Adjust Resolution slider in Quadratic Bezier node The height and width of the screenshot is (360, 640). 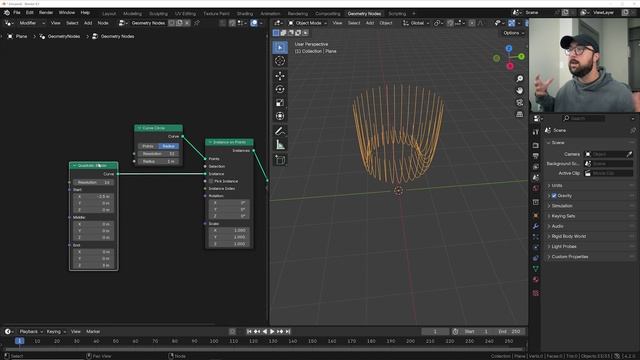(93, 182)
